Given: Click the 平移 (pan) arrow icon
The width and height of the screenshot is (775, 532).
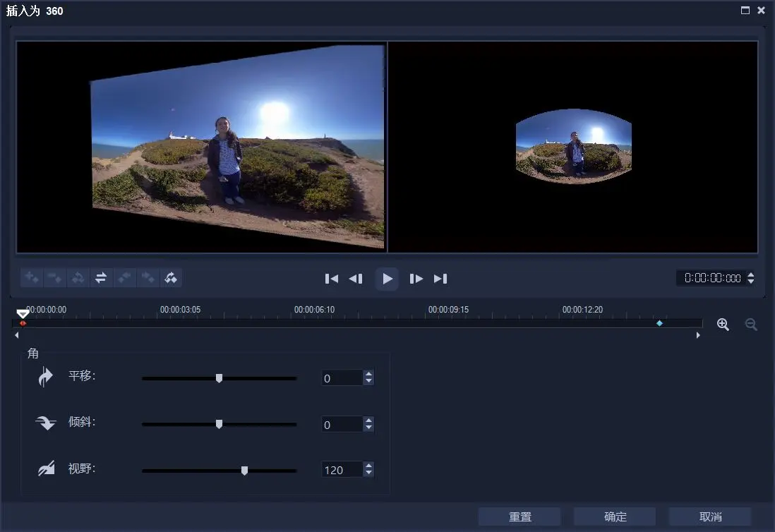Looking at the screenshot, I should pyautogui.click(x=46, y=377).
